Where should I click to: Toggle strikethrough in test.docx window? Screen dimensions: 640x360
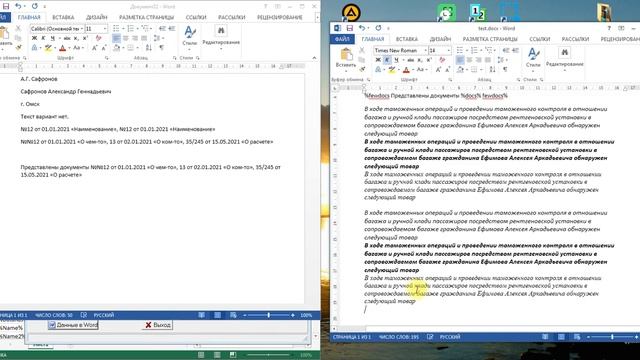[411, 60]
